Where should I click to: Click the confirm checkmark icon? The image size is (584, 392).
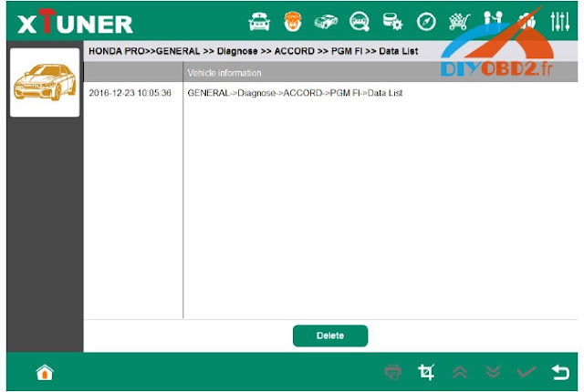(527, 372)
